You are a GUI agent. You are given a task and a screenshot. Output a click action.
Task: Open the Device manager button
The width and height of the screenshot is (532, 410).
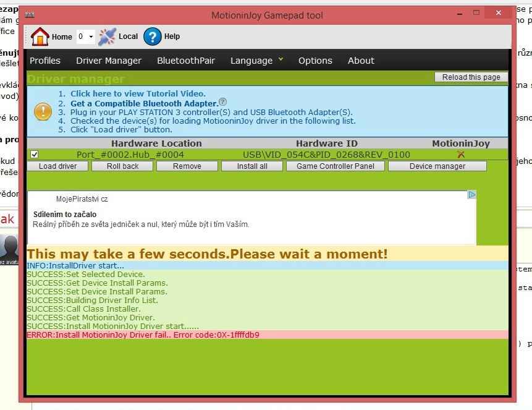[x=437, y=166]
